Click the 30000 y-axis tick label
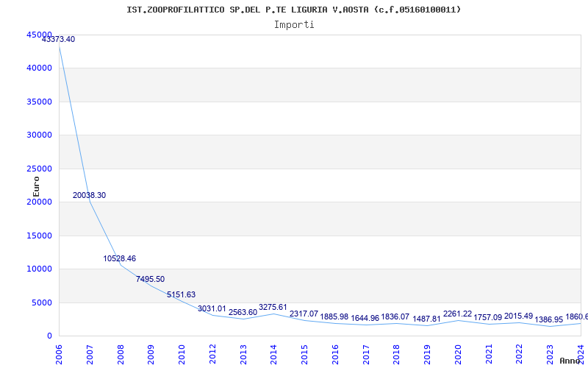The height and width of the screenshot is (368, 588). (x=39, y=135)
